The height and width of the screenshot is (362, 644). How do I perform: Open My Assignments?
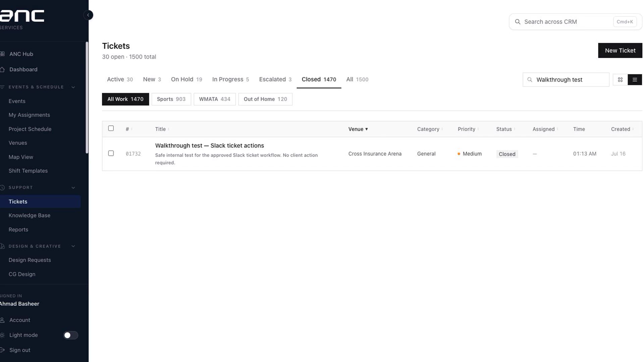(29, 115)
